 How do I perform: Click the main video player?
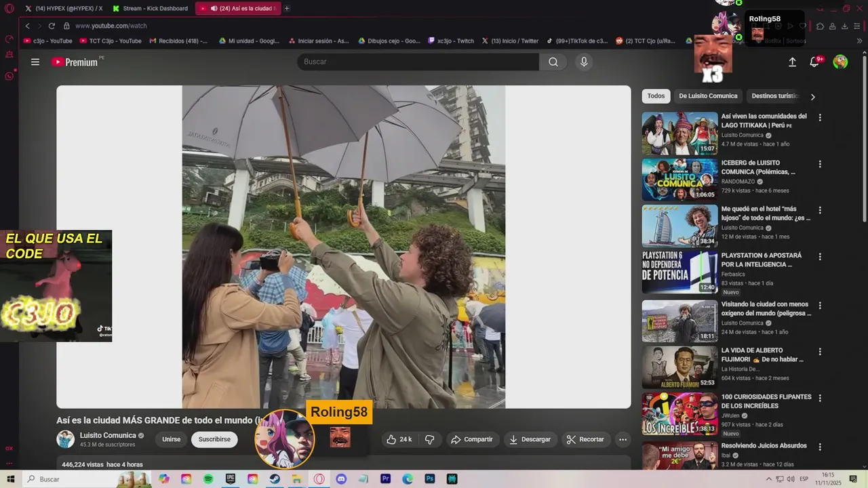tap(343, 247)
